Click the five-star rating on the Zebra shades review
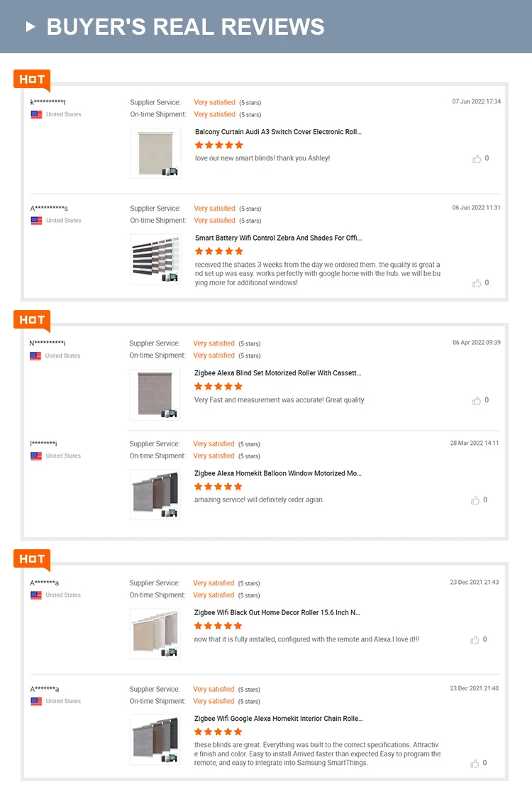Image resolution: width=532 pixels, height=806 pixels. coord(218,251)
